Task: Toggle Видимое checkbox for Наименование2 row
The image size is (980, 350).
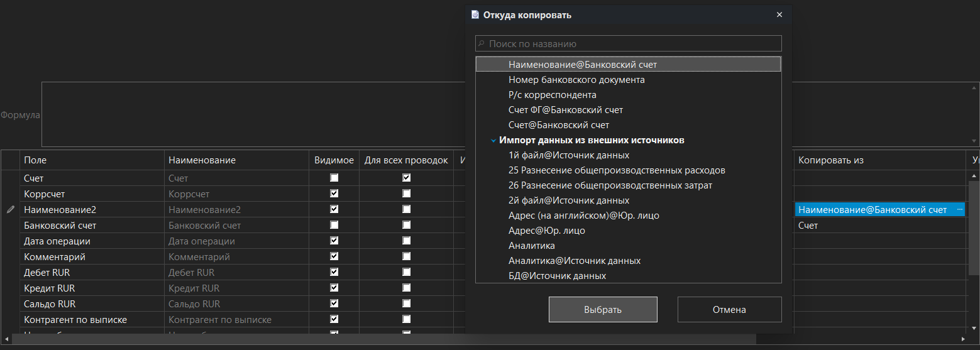Action: [334, 209]
